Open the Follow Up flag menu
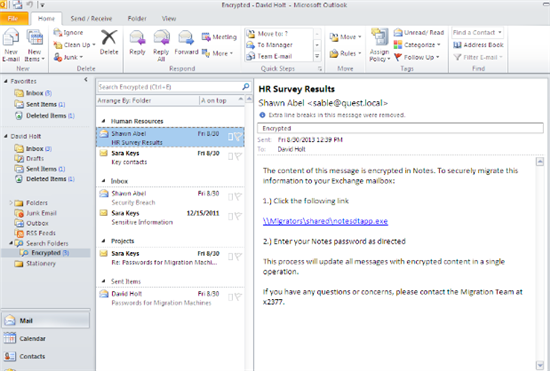The image size is (550, 371). [x=416, y=57]
